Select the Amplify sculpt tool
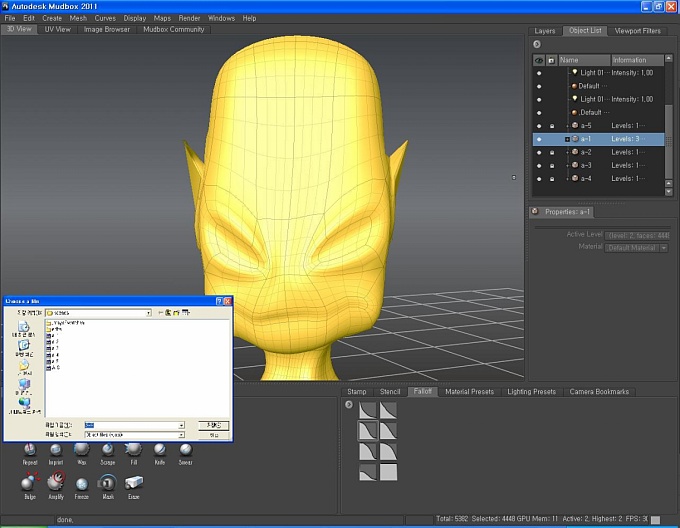The width and height of the screenshot is (680, 528). tap(55, 483)
